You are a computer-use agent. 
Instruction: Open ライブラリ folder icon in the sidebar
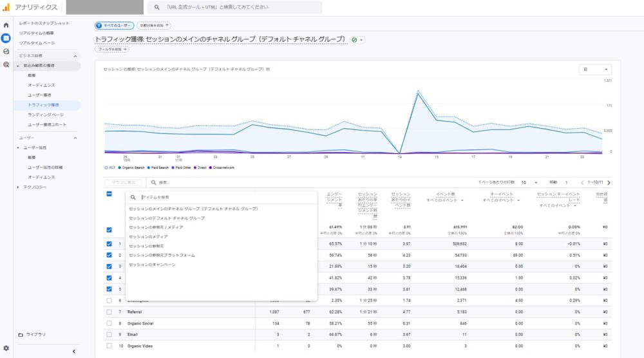coord(21,335)
